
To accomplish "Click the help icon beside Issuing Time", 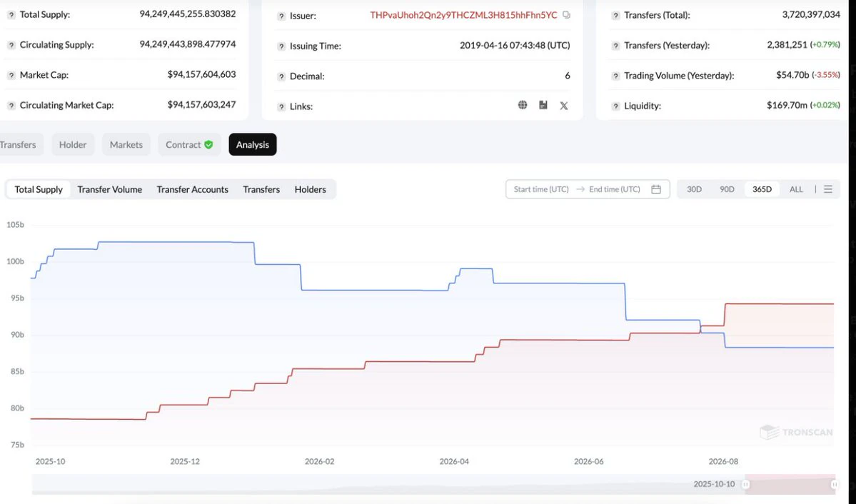I will click(x=281, y=46).
